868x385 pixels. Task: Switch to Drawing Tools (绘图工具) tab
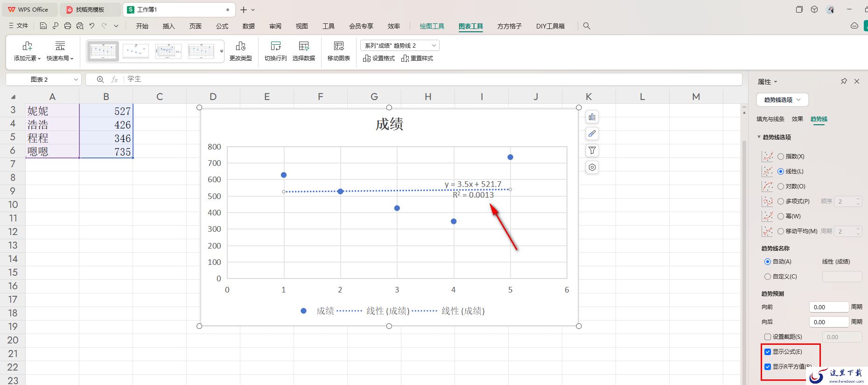coord(432,26)
